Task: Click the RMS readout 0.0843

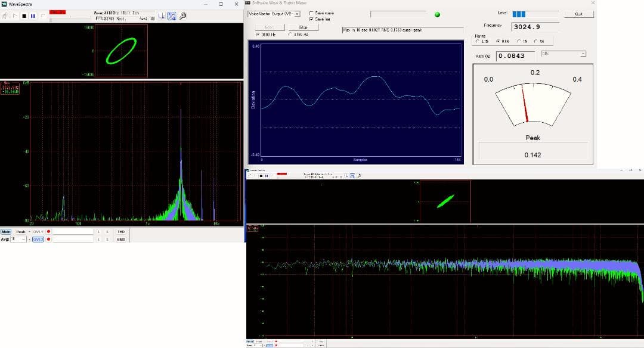Action: [x=515, y=56]
